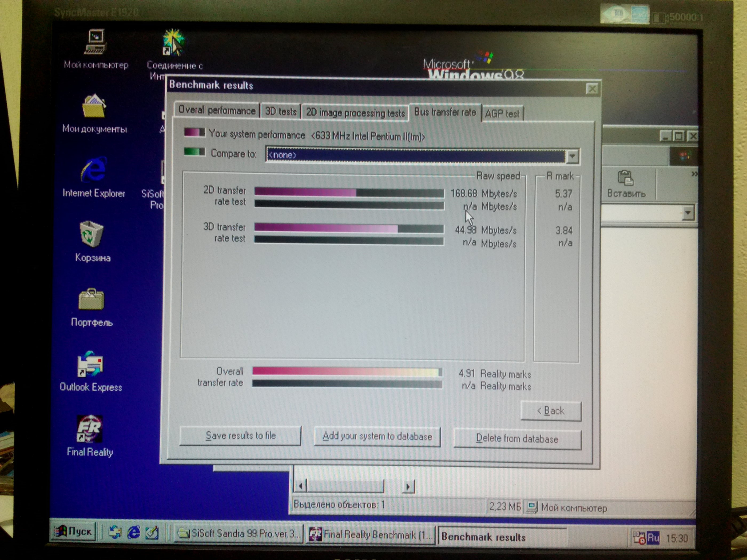Click the Ru language tray indicator
747x560 pixels.
click(653, 538)
